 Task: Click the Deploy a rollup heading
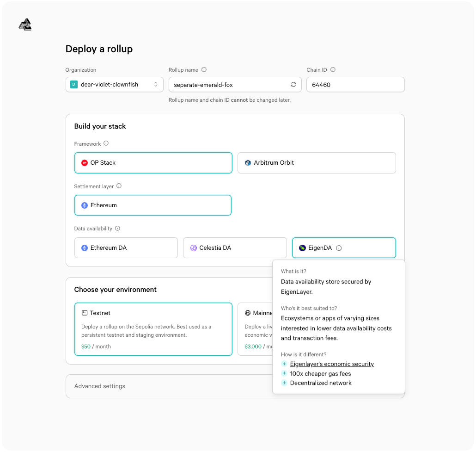pyautogui.click(x=99, y=49)
